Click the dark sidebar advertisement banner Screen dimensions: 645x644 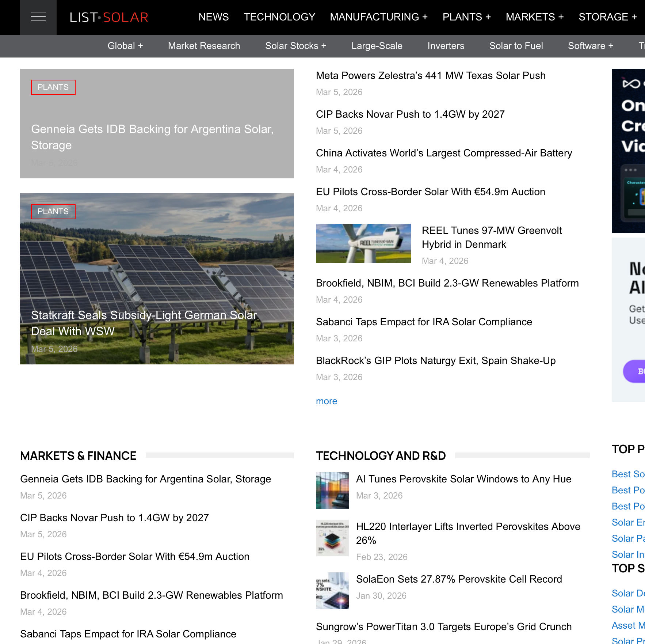[x=628, y=151]
